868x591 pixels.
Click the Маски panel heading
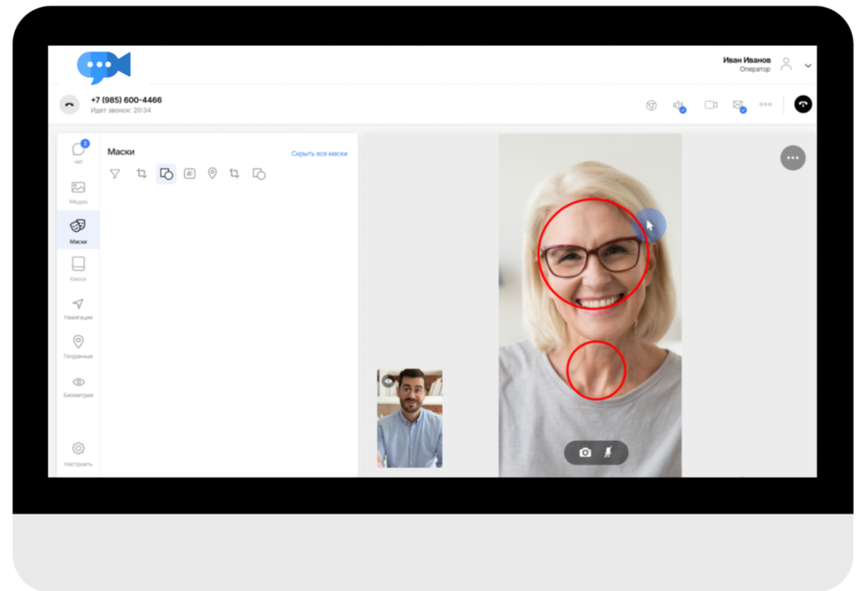pyautogui.click(x=121, y=151)
